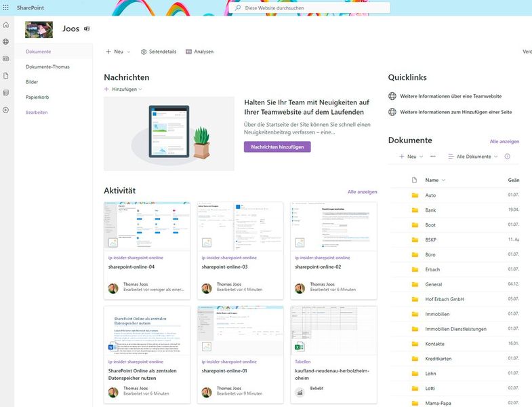Open the files page icon in left rail
532x407 pixels.
[6, 76]
